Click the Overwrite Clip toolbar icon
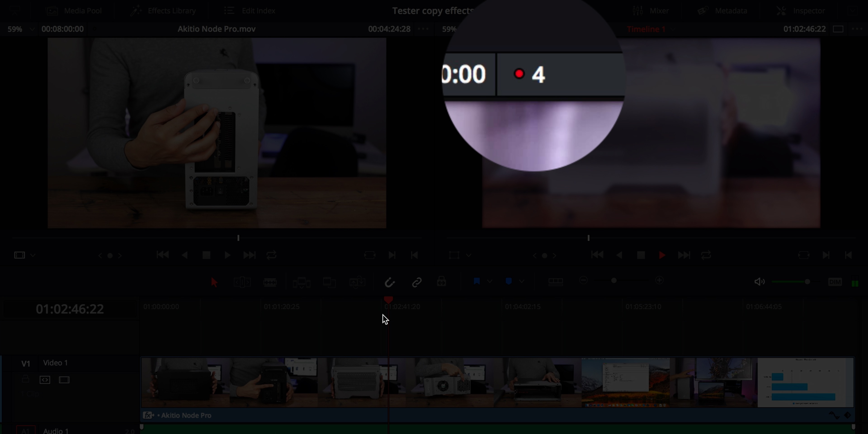Screen dimensions: 868x434 point(329,282)
